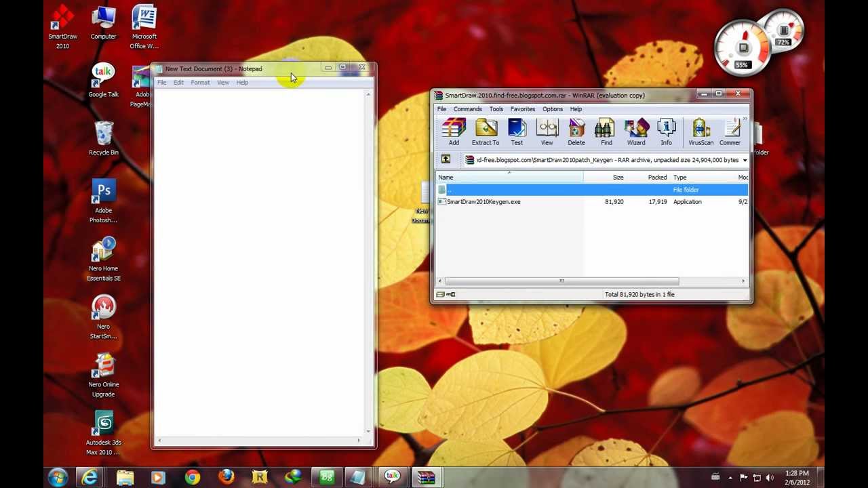
Task: Open WinRAR Favorites menu
Action: tap(522, 108)
